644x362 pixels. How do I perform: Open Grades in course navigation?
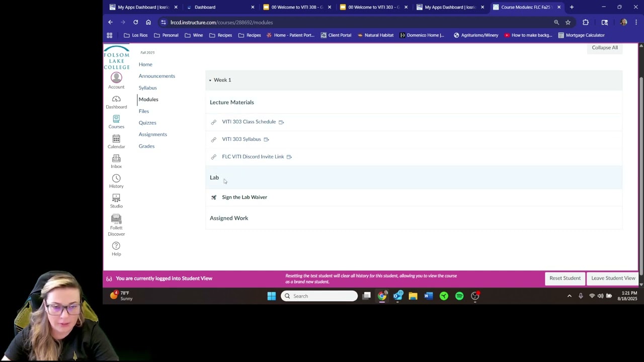tap(146, 146)
